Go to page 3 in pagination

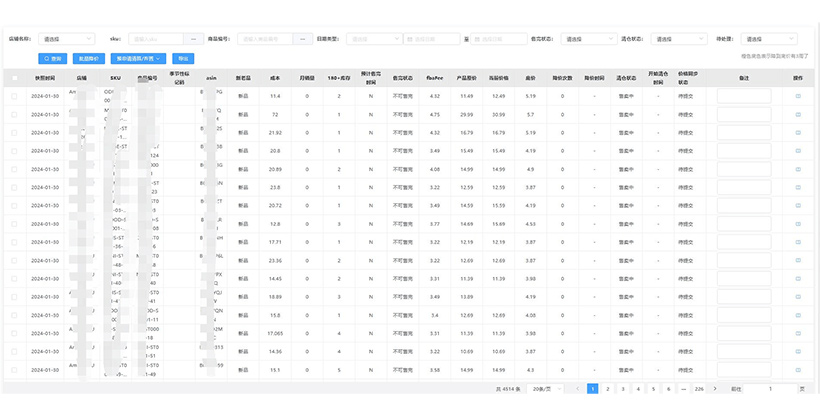pos(623,388)
